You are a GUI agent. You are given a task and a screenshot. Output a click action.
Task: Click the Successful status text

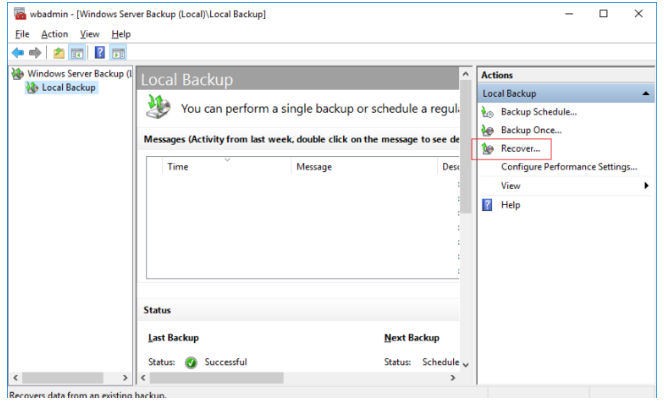[x=226, y=362]
